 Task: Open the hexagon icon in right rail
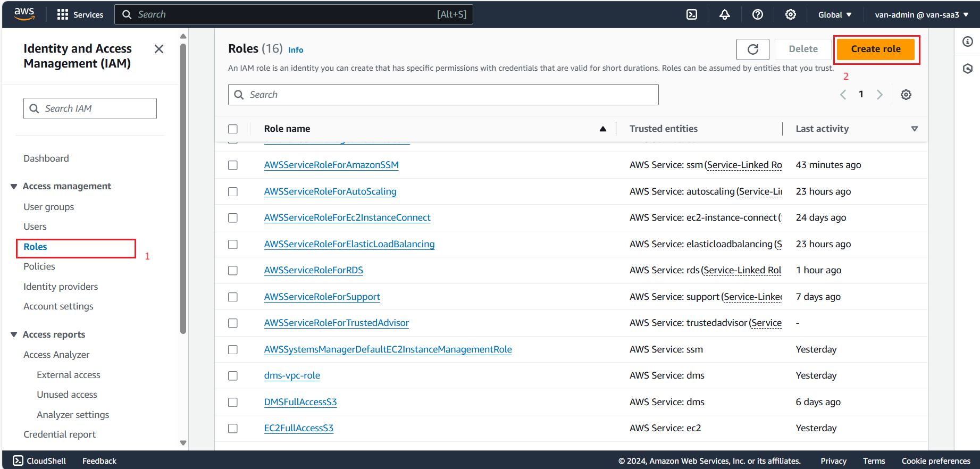pos(968,69)
